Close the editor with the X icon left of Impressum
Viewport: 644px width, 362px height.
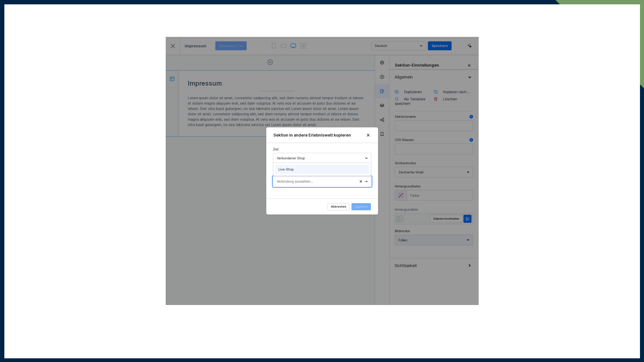point(173,46)
